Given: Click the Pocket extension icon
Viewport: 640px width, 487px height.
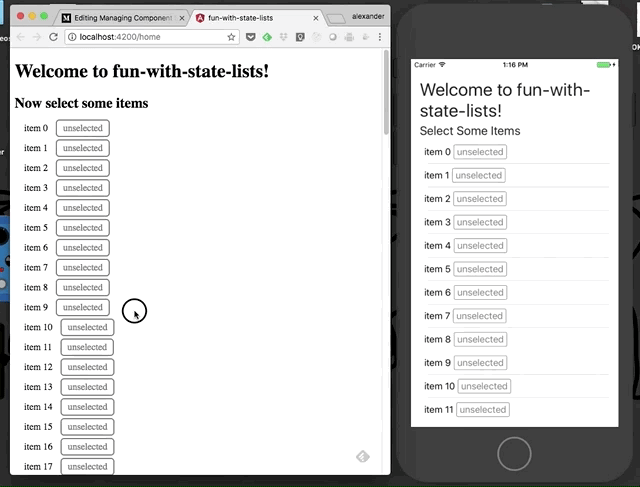Looking at the screenshot, I should [250, 37].
